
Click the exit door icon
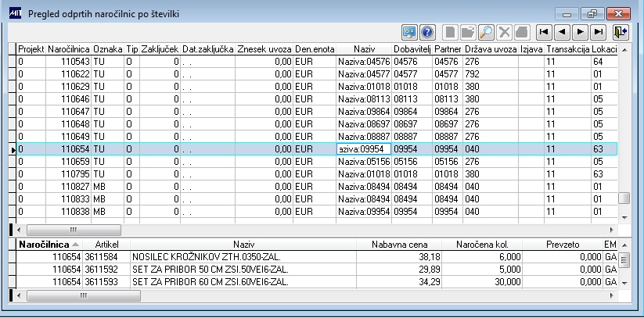click(x=621, y=32)
